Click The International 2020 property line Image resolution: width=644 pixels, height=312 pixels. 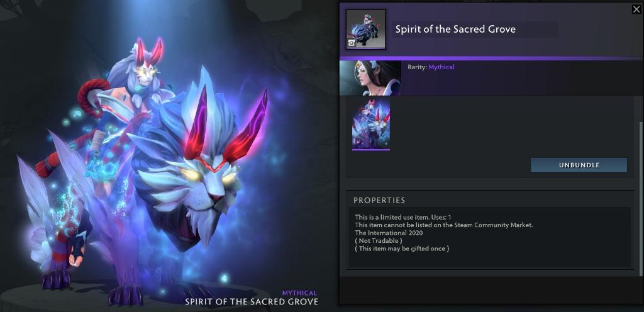coord(383,233)
